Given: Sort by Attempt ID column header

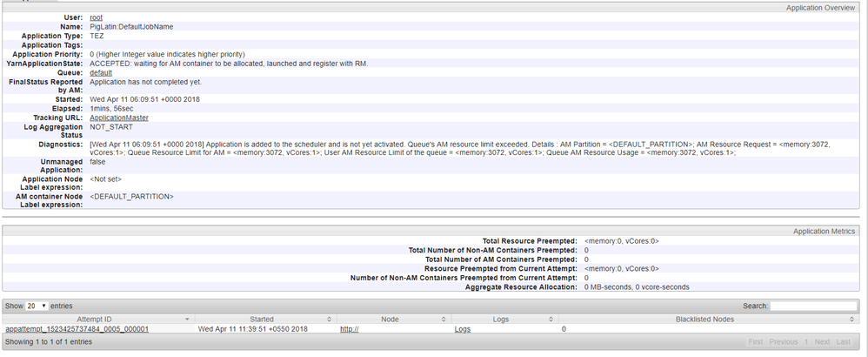Looking at the screenshot, I should [x=98, y=320].
